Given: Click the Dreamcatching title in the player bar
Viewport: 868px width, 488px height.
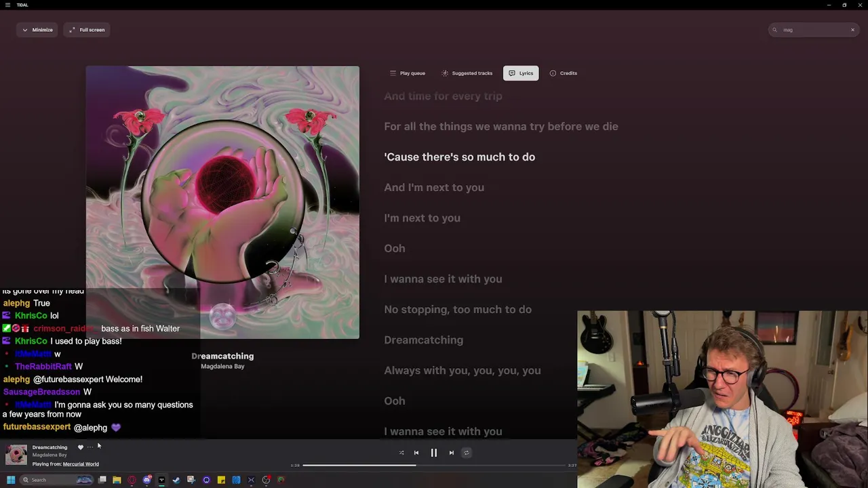Looking at the screenshot, I should (x=50, y=447).
